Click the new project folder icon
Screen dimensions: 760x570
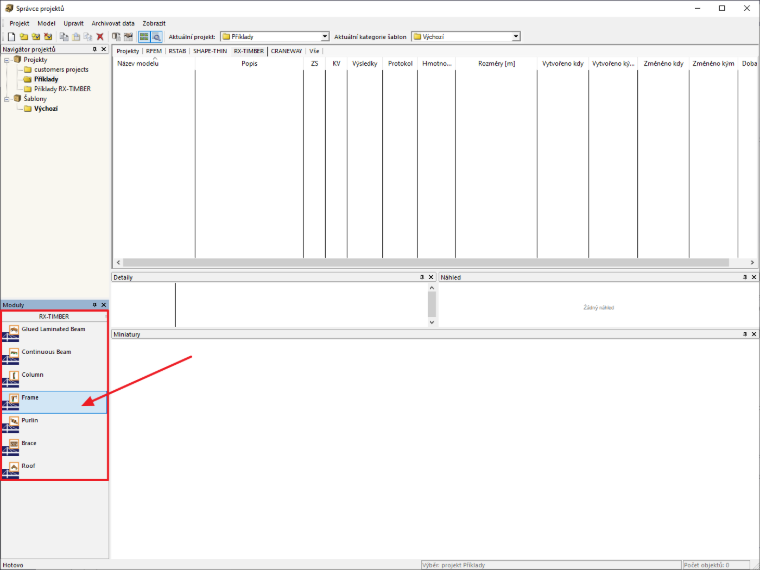[24, 37]
